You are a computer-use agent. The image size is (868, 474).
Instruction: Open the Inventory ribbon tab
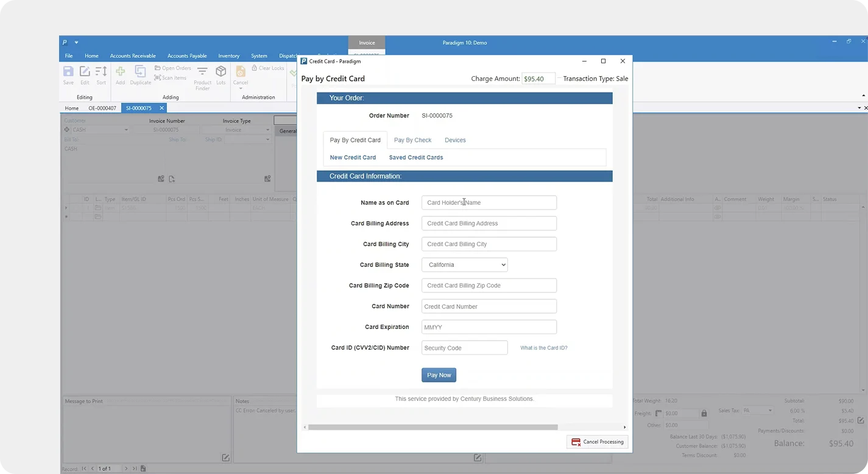coord(229,56)
